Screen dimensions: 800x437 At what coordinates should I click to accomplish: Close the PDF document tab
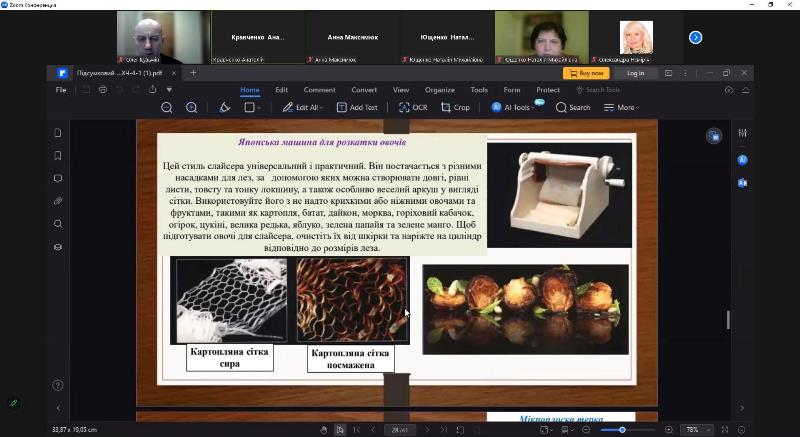[x=173, y=73]
